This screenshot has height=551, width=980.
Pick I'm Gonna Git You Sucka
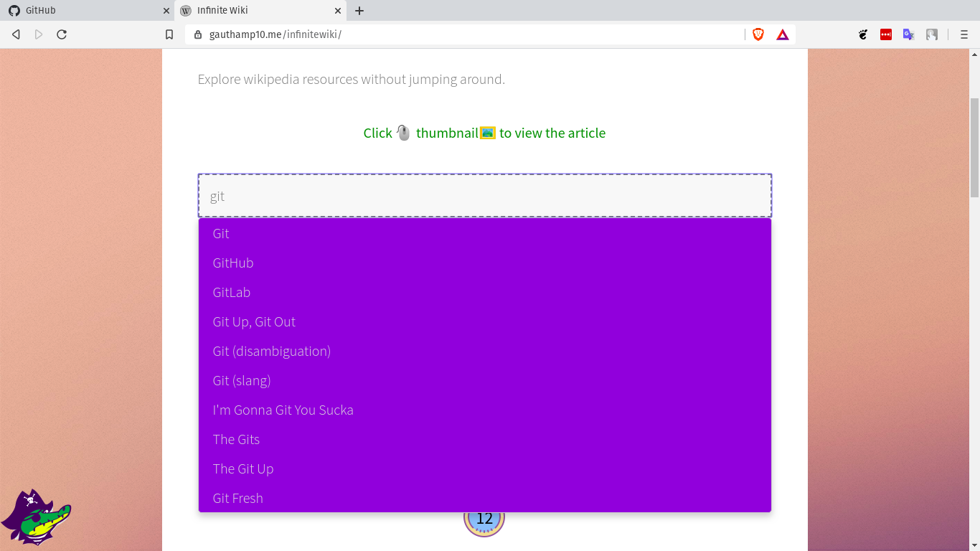485,410
